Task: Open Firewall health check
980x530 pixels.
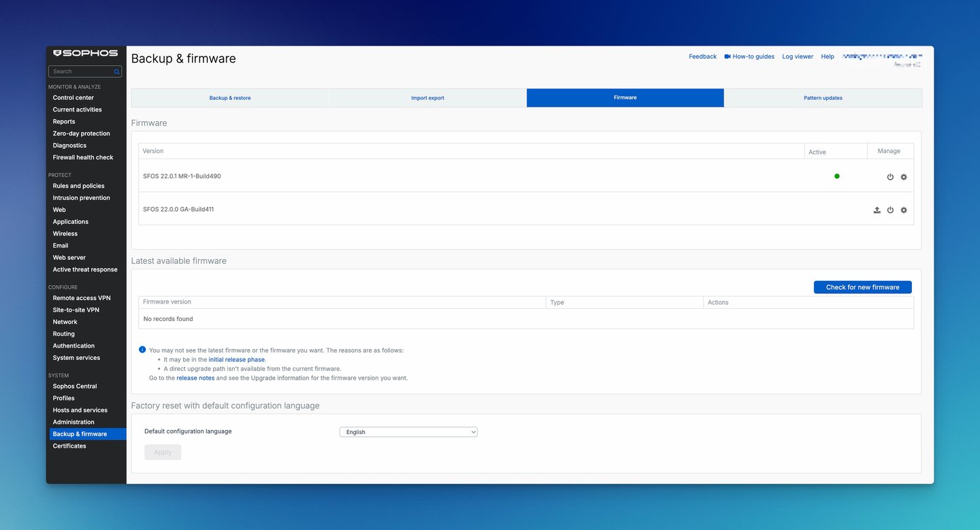Action: point(83,157)
